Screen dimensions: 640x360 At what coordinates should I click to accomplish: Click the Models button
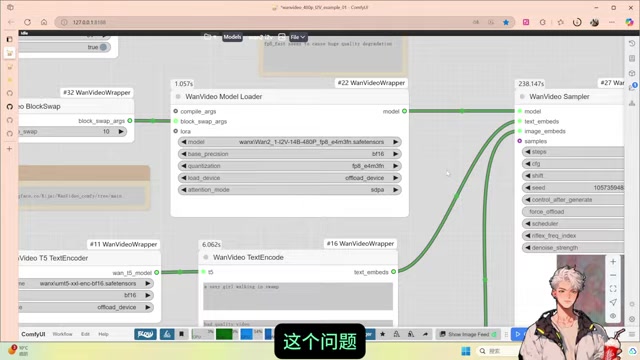pos(232,37)
